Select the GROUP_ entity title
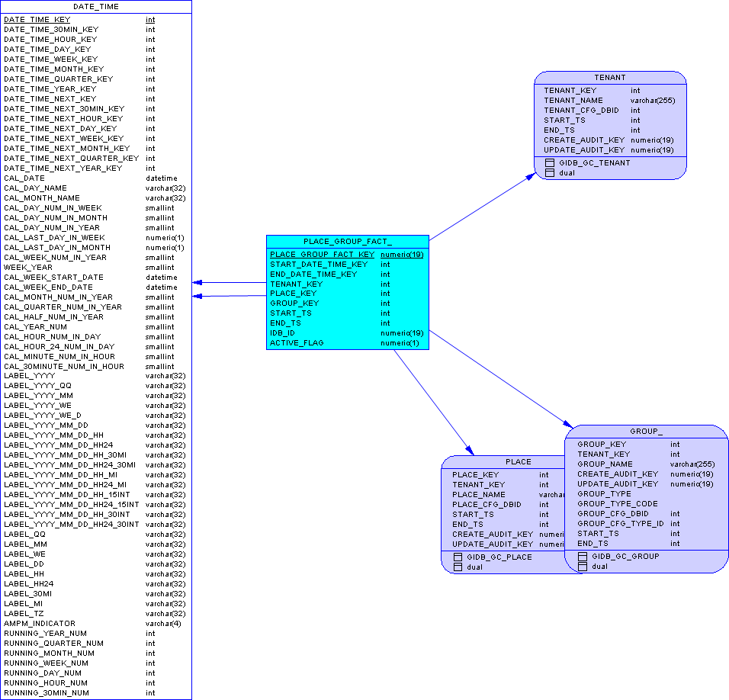The width and height of the screenshot is (729, 700). click(x=646, y=432)
